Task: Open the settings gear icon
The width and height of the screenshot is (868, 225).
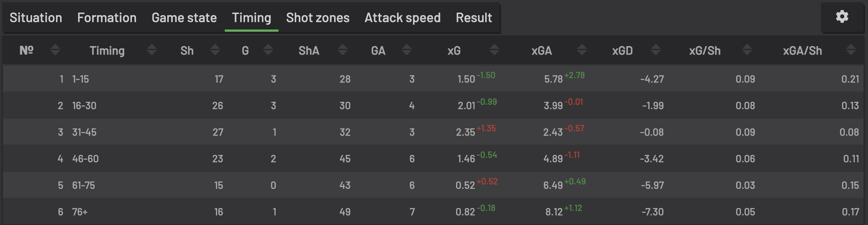Action: pos(842,17)
